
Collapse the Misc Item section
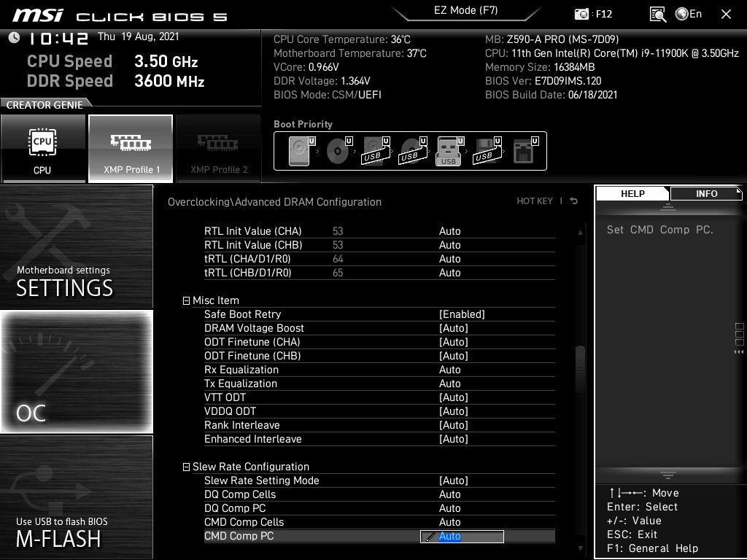[186, 300]
